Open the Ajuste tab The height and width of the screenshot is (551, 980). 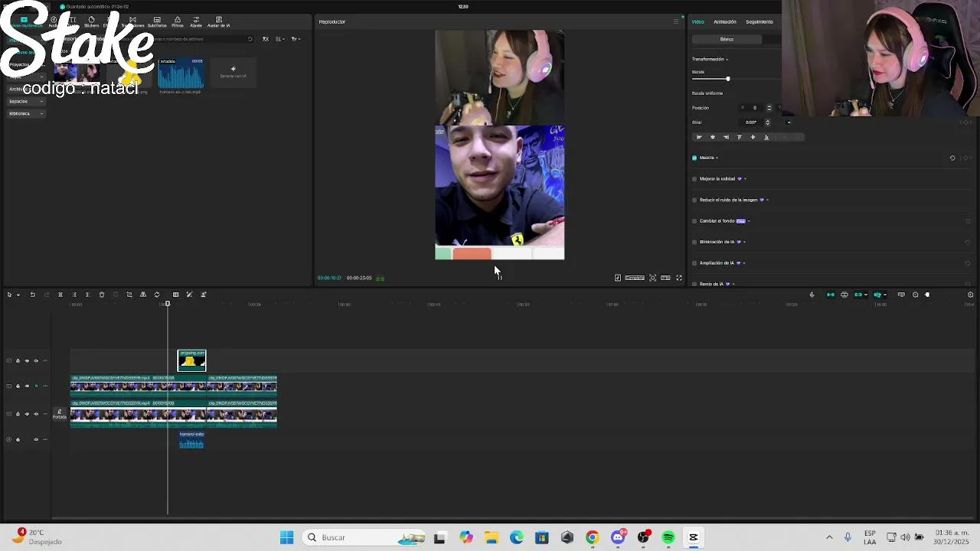coord(196,21)
